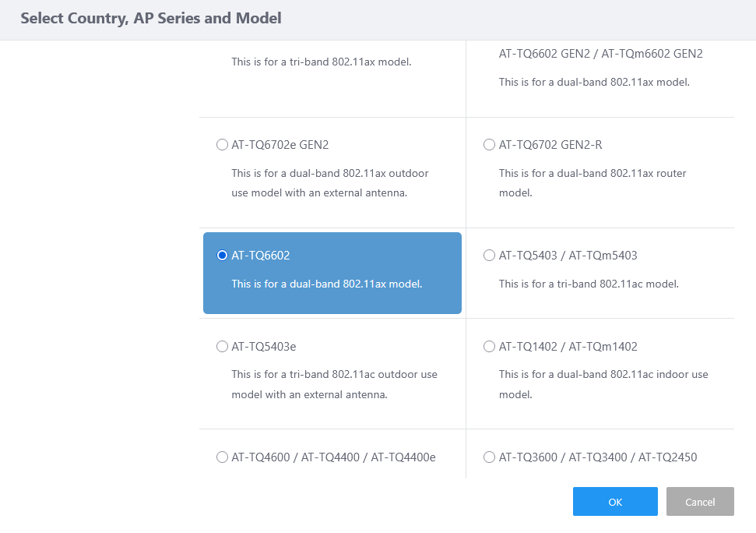Click the selected AT-TQ6602 radio button
The height and width of the screenshot is (533, 756).
click(222, 256)
